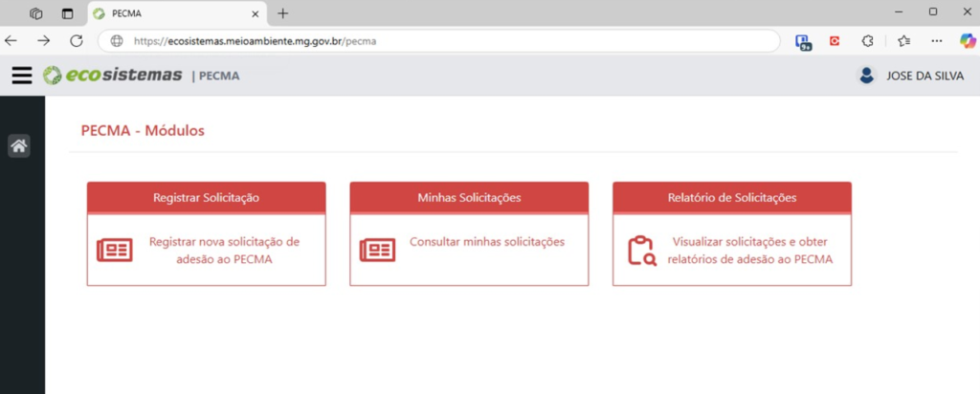Viewport: 980px width, 394px height.
Task: Click the newspaper icon in Registrar Solicitação
Action: (x=115, y=251)
